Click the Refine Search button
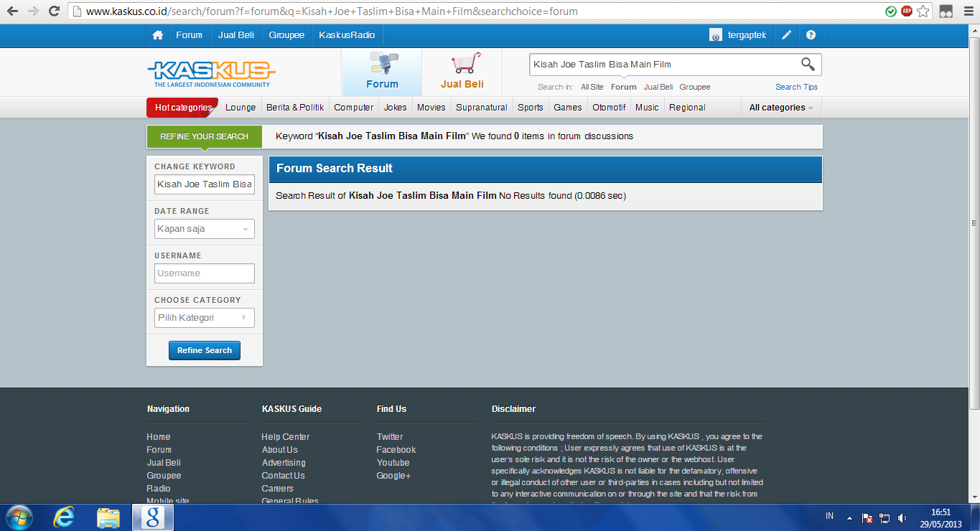Screen dimensions: 980x531 (x=205, y=350)
